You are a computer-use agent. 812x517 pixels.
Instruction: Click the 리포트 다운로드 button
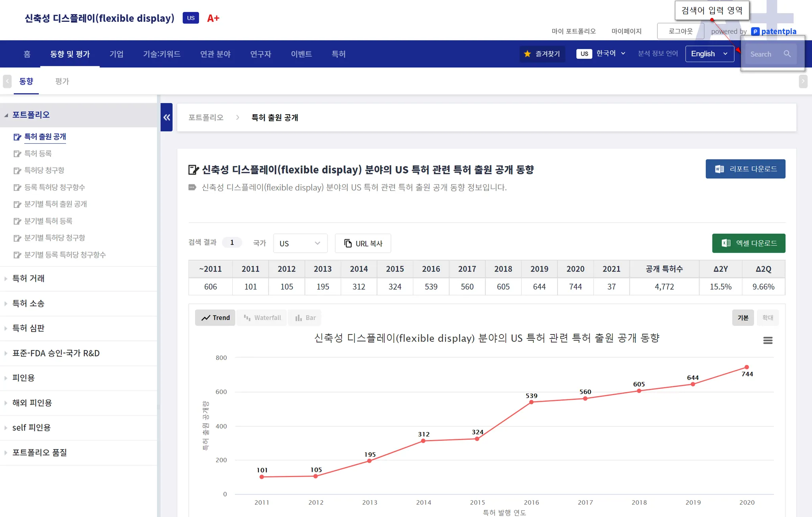(x=745, y=169)
